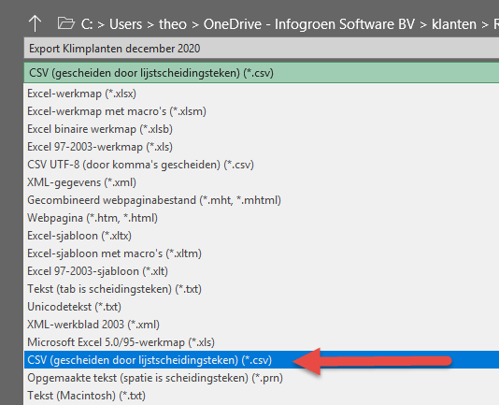Pick Webpagina (*.htm, *.html) format
Screen dimensions: 499x405
click(261, 218)
